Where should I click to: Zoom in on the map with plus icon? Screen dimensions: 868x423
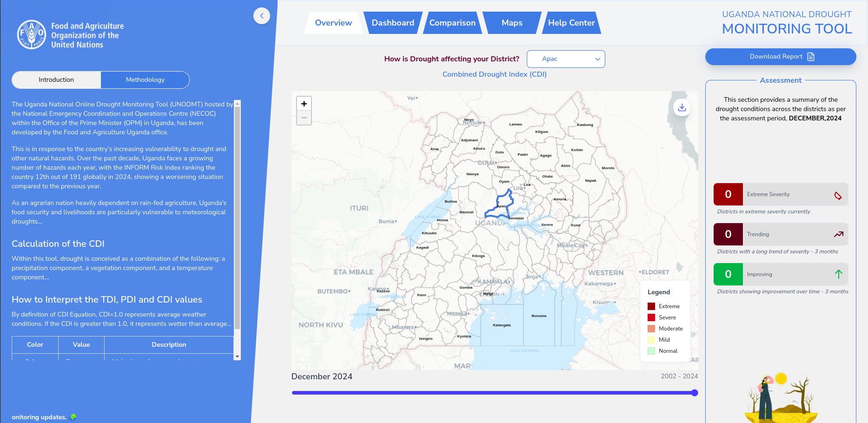(x=304, y=103)
